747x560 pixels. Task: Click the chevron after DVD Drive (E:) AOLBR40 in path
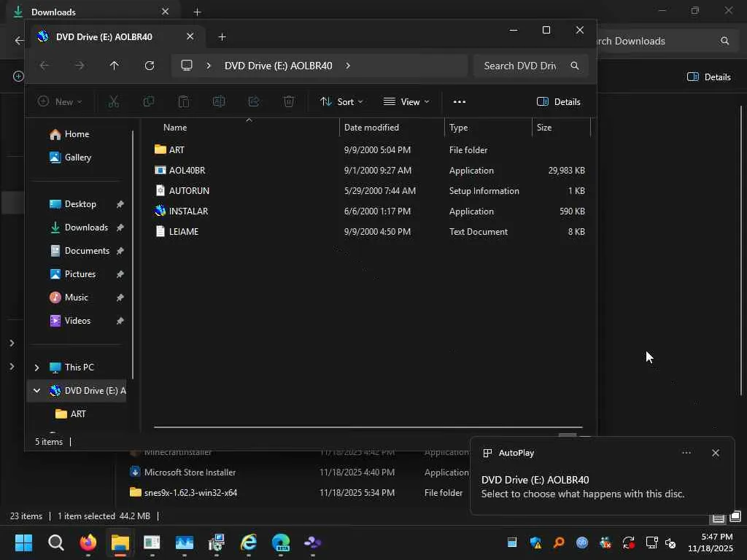pyautogui.click(x=348, y=66)
